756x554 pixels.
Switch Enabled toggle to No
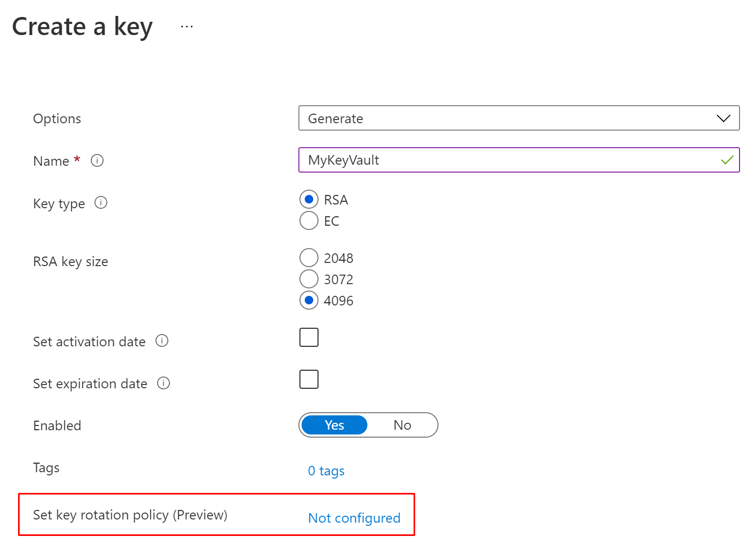[402, 425]
